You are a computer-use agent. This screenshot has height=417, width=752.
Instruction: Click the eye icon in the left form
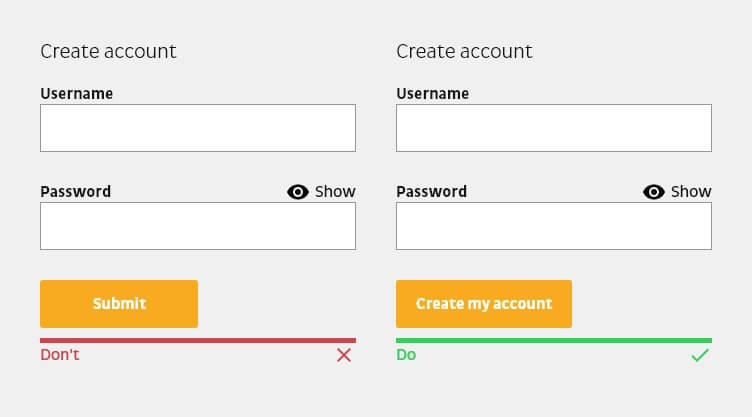tap(298, 192)
